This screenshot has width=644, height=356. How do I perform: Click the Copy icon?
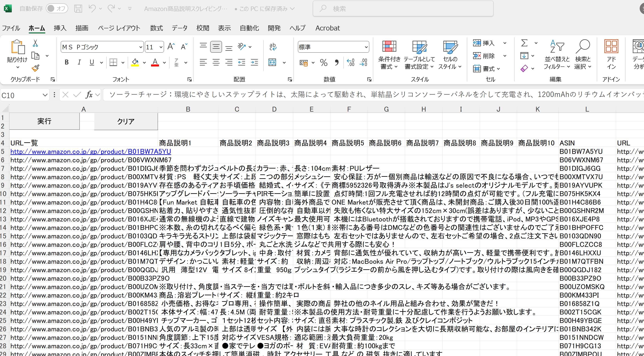35,56
